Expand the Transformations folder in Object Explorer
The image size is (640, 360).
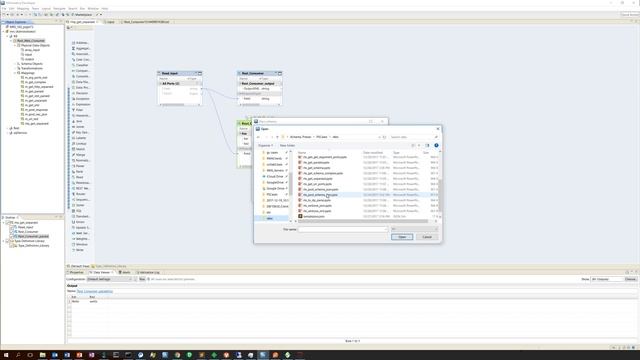tap(15, 68)
